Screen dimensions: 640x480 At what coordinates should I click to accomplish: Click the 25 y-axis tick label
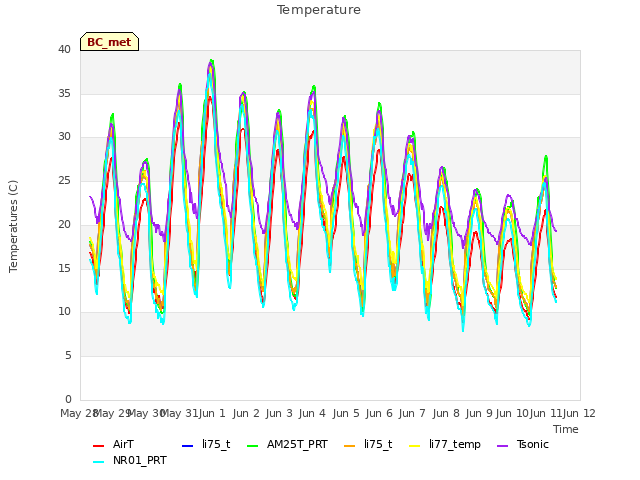click(x=64, y=180)
